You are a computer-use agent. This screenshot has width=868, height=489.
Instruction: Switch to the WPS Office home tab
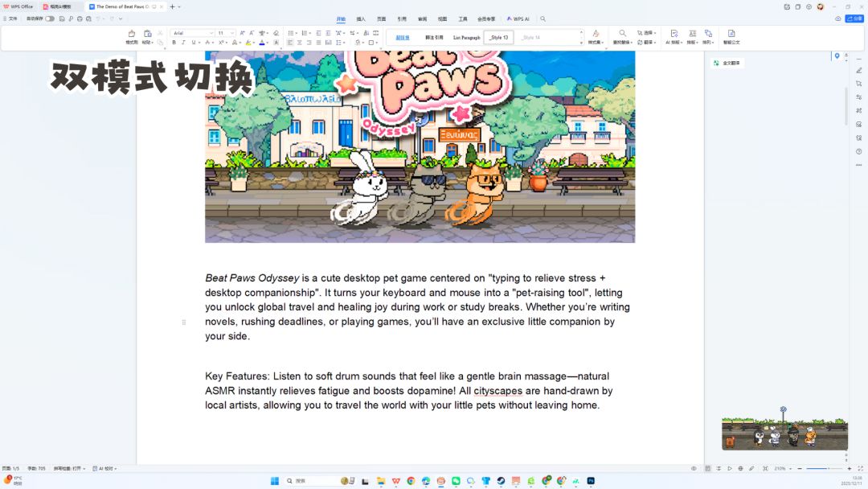pyautogui.click(x=18, y=6)
